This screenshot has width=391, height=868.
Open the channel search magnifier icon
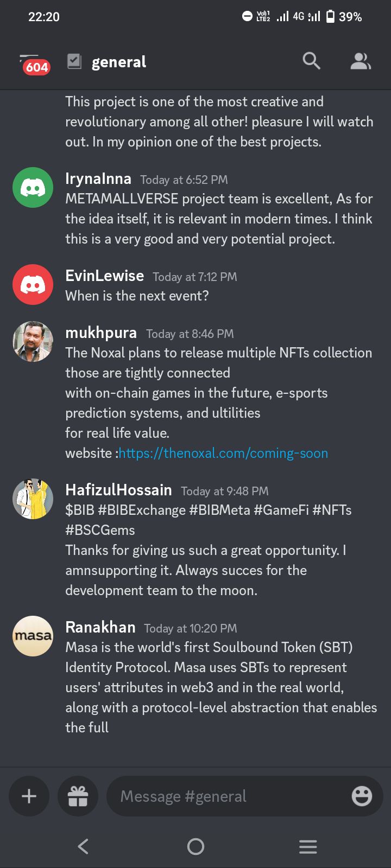[x=311, y=61]
